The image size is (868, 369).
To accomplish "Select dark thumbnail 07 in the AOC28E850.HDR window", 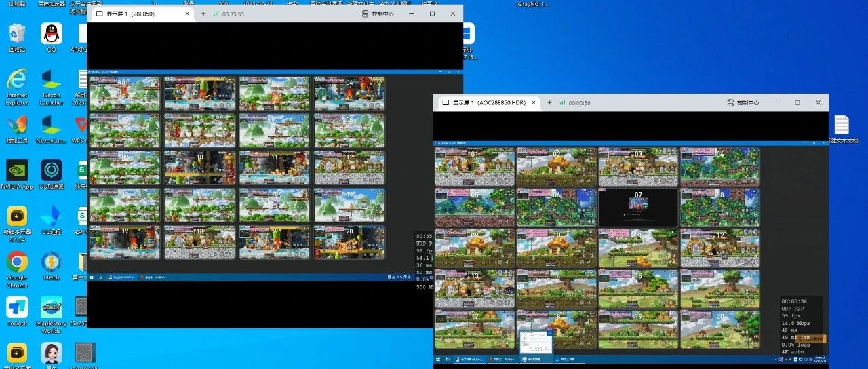I will (638, 208).
